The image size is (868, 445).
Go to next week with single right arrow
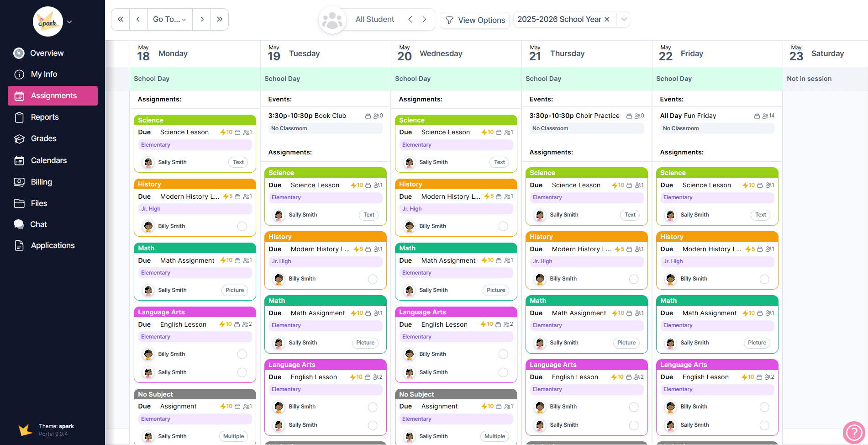click(202, 19)
